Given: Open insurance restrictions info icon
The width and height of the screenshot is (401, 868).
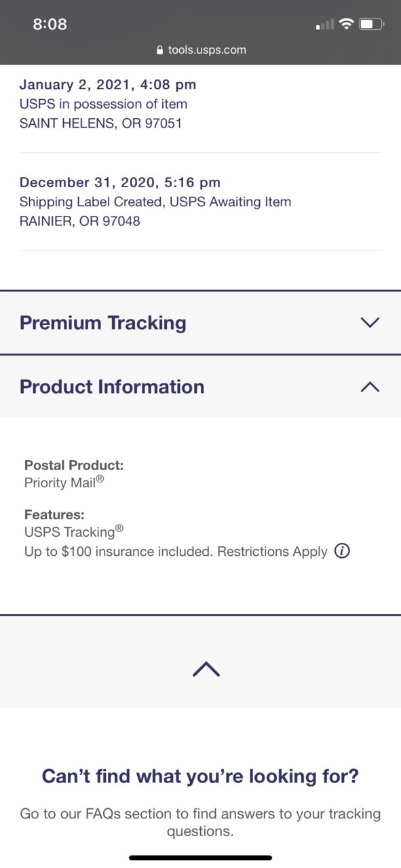Looking at the screenshot, I should coord(343,551).
